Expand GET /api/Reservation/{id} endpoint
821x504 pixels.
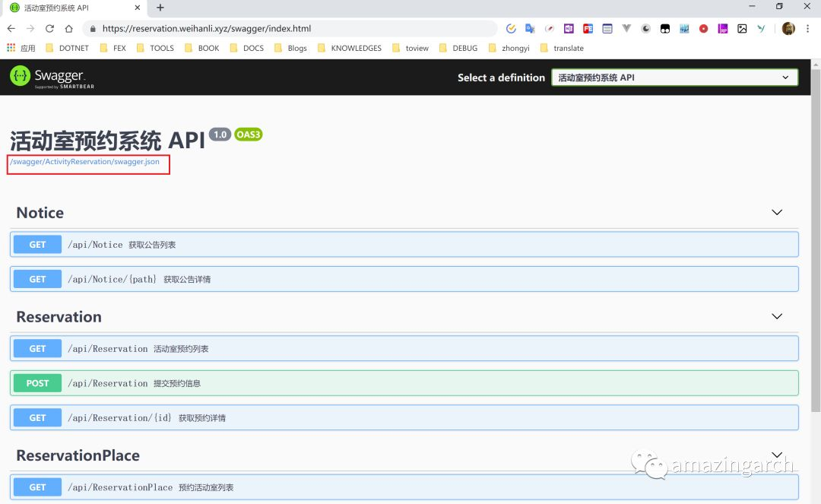tap(404, 417)
